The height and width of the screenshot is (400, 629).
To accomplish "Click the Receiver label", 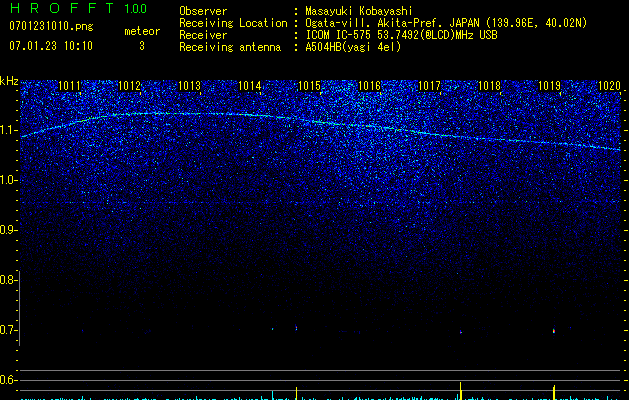I will (203, 35).
